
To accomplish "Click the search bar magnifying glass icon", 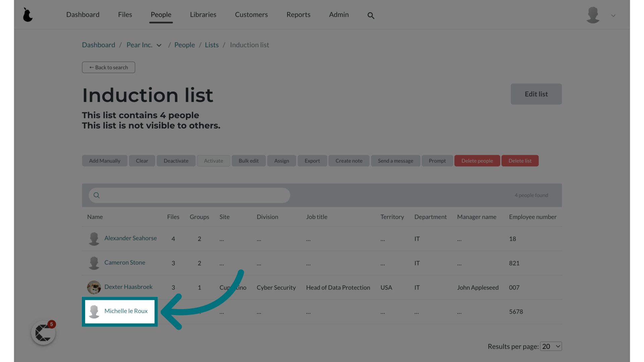I will pos(96,195).
